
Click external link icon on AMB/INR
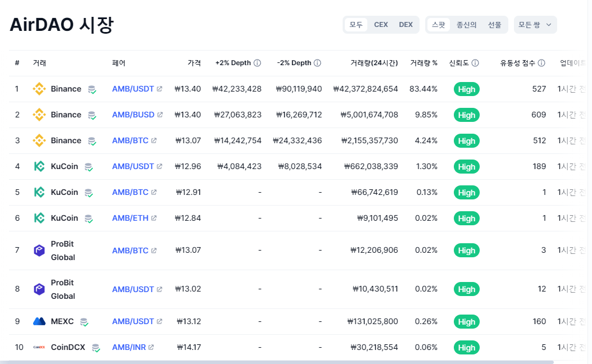pos(151,347)
